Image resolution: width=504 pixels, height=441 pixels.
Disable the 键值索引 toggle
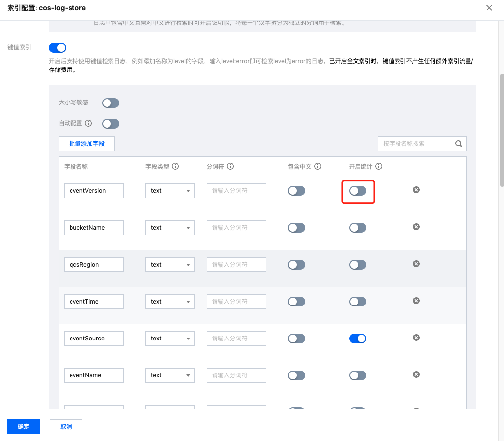coord(57,48)
